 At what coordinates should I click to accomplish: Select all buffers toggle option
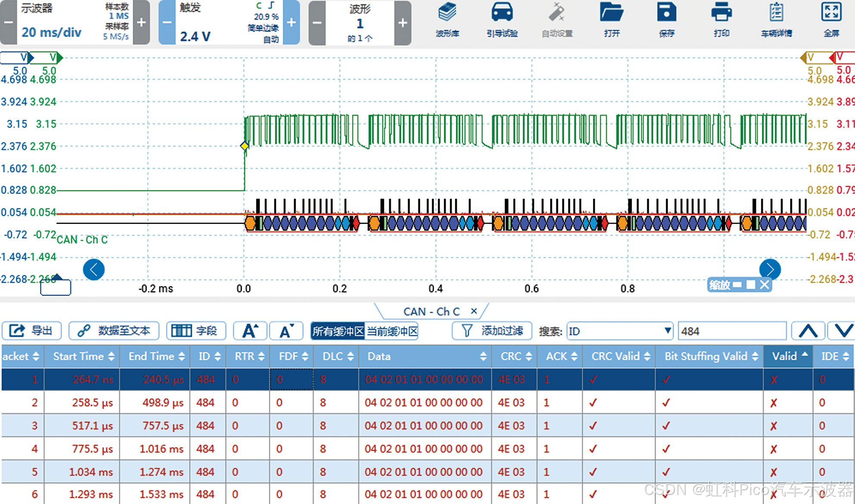click(x=338, y=331)
